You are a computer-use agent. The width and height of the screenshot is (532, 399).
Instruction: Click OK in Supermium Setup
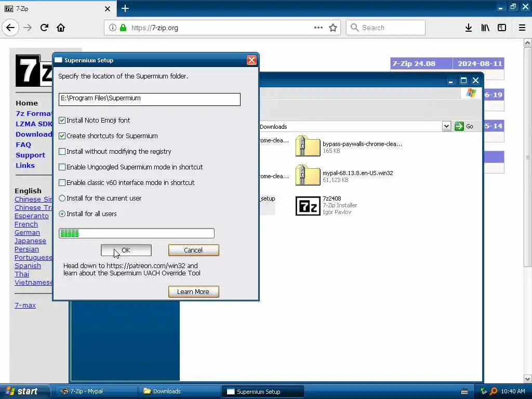(126, 250)
